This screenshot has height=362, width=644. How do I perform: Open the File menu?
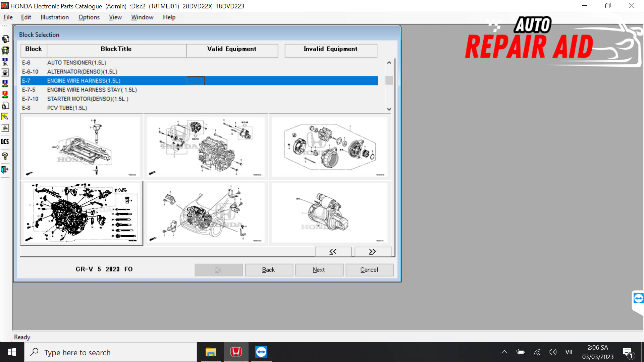tap(8, 17)
